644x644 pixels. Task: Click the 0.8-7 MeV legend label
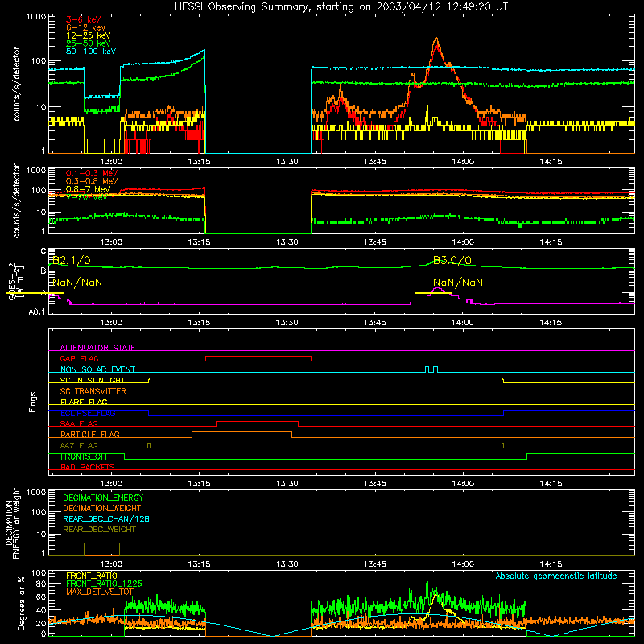(89, 189)
